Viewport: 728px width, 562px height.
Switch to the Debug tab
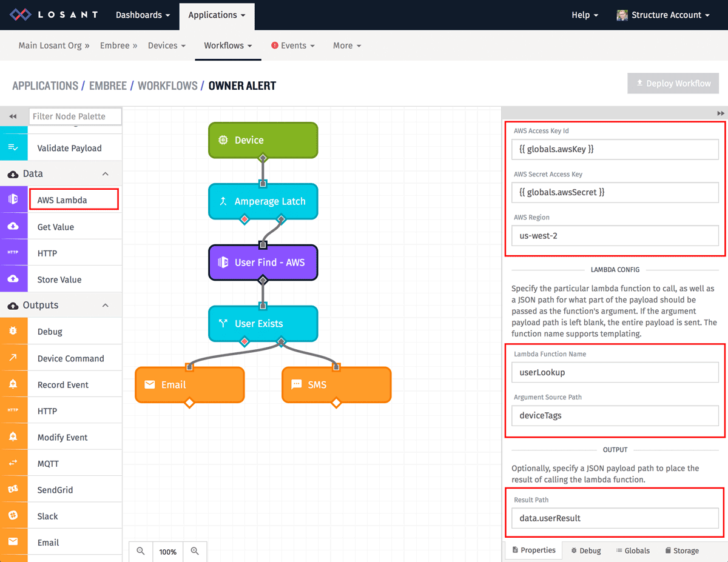585,550
